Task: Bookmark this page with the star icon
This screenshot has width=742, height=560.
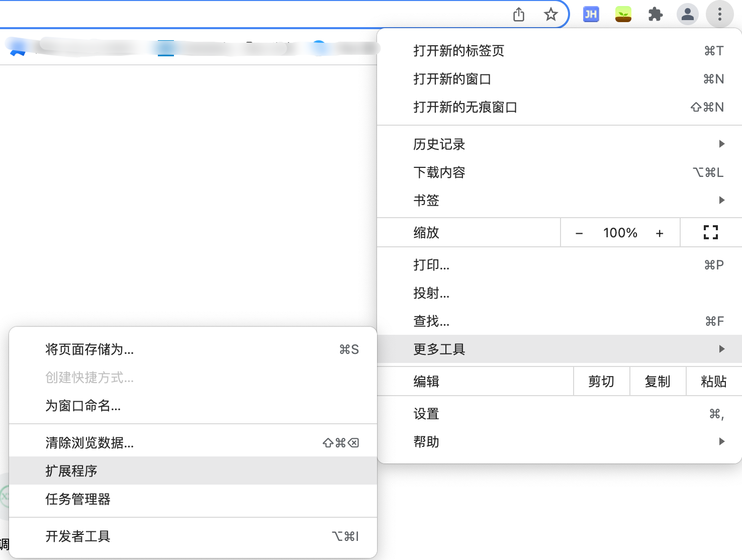Action: tap(551, 14)
